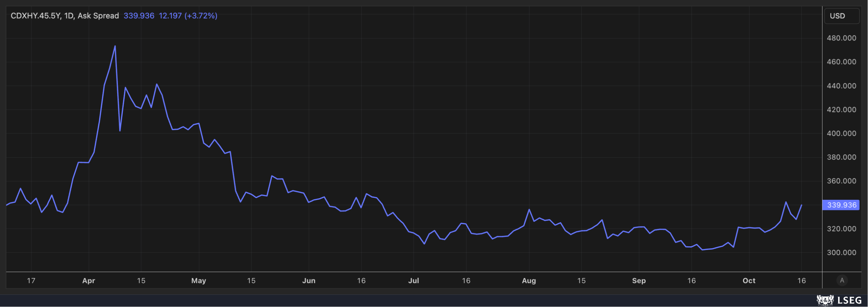Image resolution: width=868 pixels, height=307 pixels.
Task: Select the Jul label on time axis
Action: click(x=413, y=281)
